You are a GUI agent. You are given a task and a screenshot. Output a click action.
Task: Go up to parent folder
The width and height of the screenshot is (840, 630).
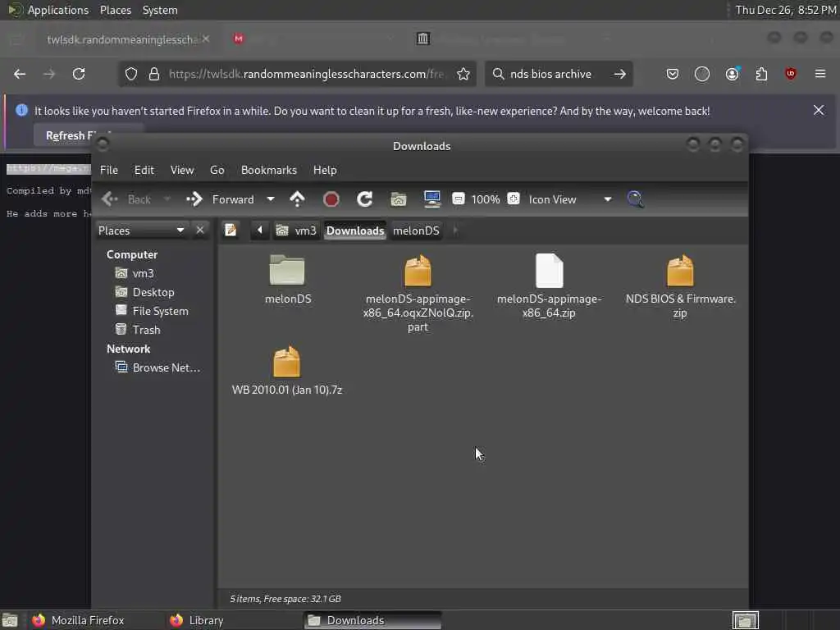tap(297, 199)
